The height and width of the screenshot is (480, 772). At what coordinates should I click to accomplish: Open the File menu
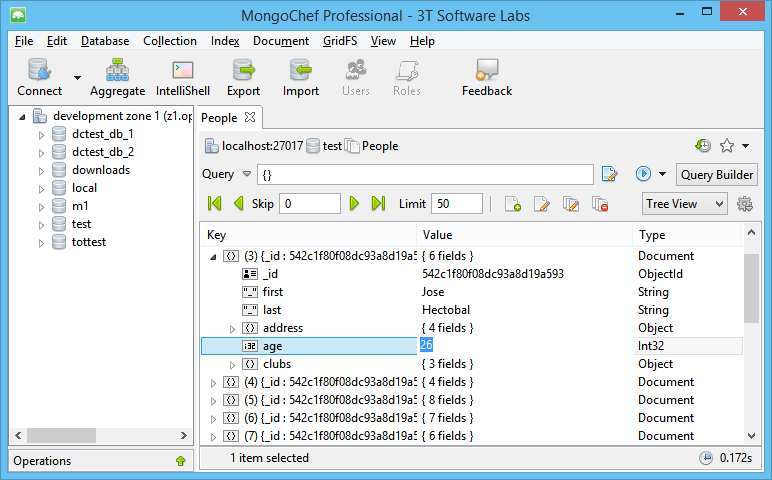24,41
